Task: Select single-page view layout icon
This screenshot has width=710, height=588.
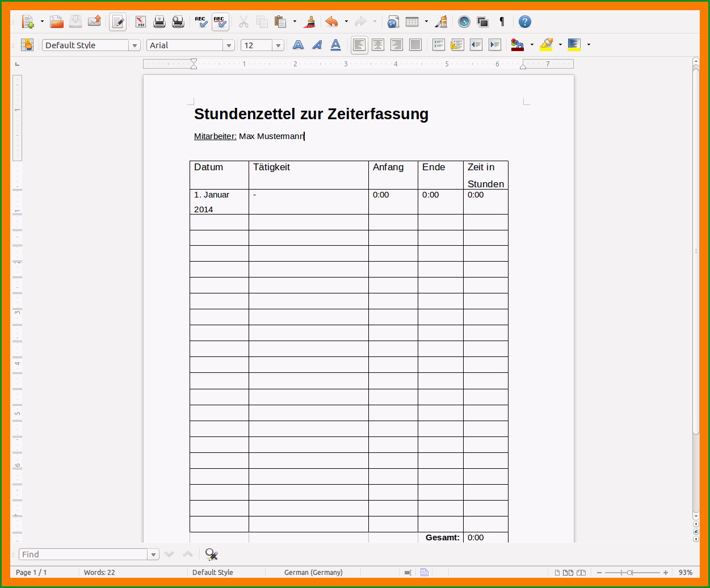Action: click(557, 572)
